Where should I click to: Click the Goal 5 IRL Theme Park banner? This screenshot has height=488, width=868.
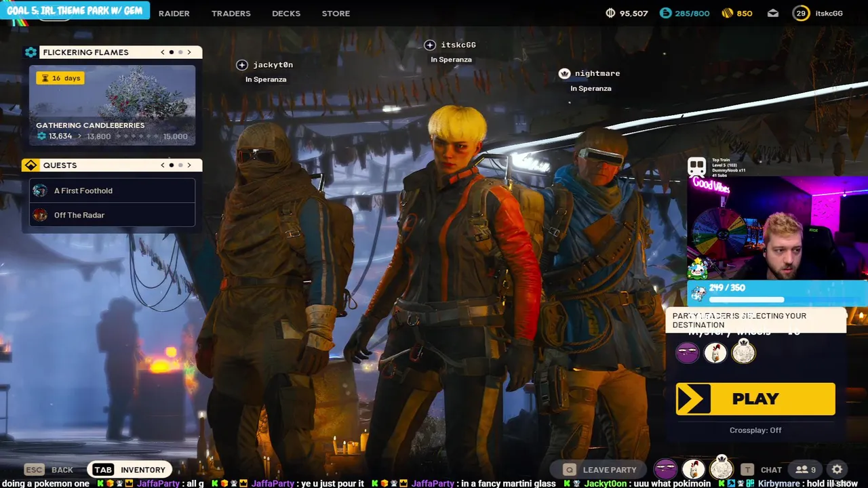click(75, 11)
